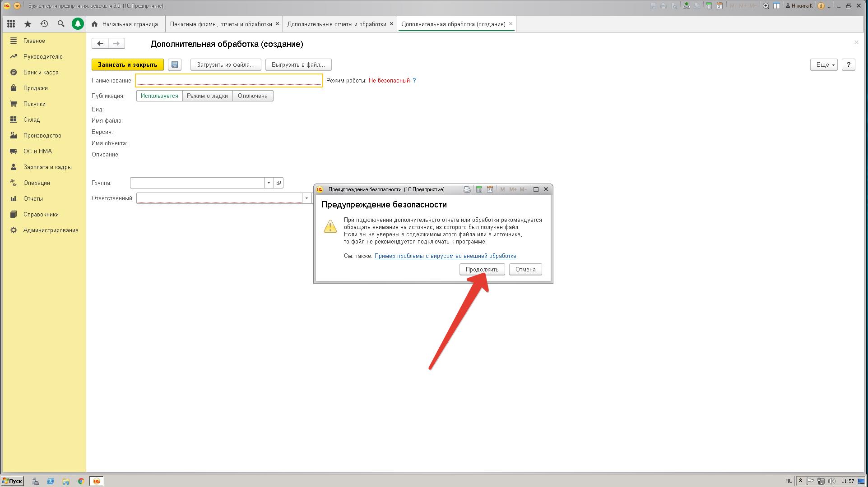Open ОС и НМА section
Image resolution: width=868 pixels, height=487 pixels.
(x=43, y=151)
